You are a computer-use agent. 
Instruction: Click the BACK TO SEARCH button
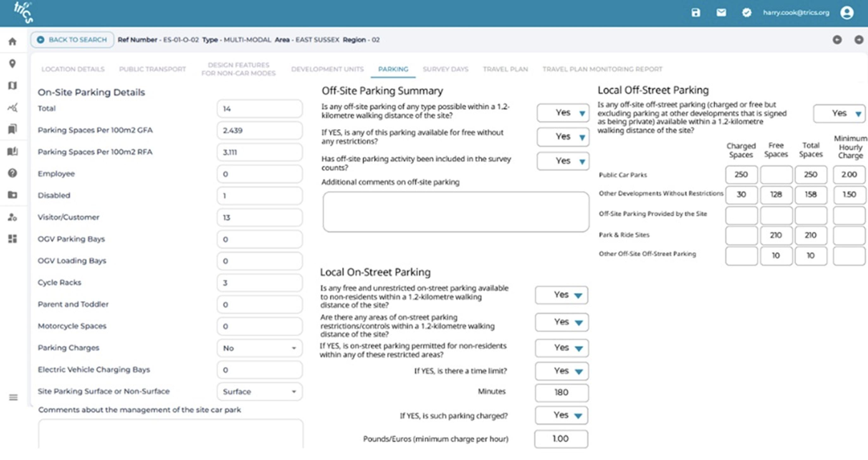[72, 39]
